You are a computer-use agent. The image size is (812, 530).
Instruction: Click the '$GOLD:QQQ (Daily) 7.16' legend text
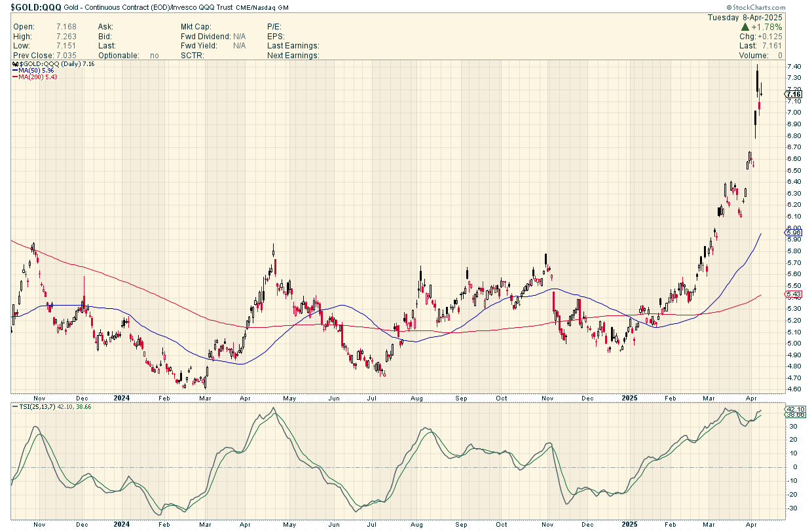tap(57, 65)
